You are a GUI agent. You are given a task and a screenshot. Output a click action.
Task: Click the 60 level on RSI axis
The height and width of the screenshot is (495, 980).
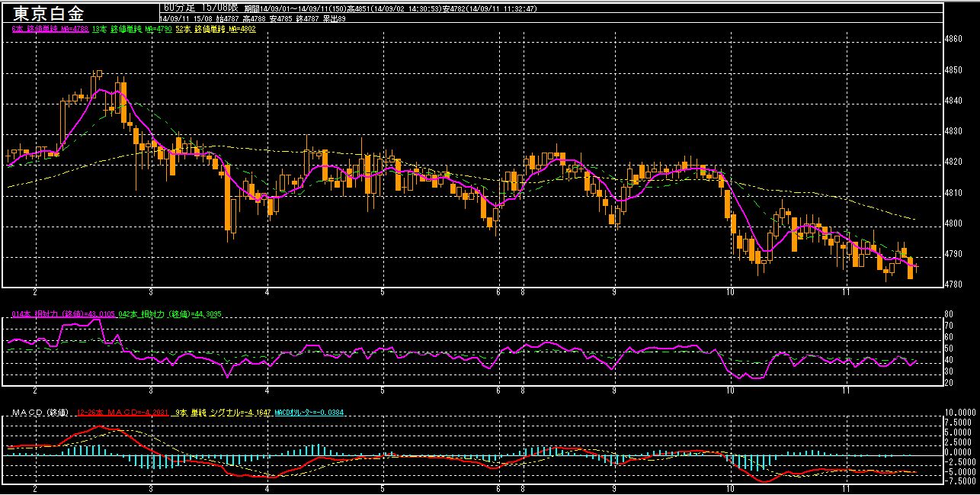[949, 336]
